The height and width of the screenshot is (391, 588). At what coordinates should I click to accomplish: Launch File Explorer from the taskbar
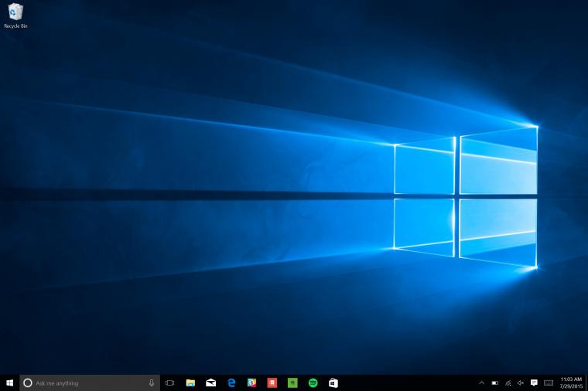(190, 382)
